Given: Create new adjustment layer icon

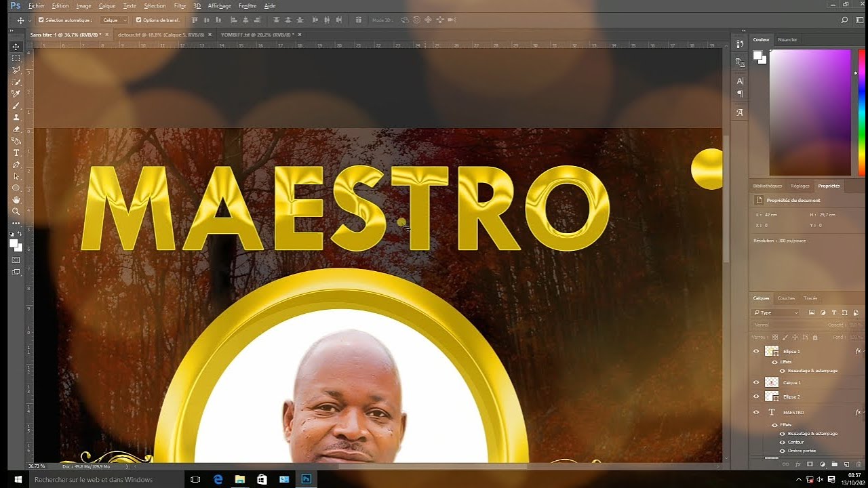Looking at the screenshot, I should point(822,464).
